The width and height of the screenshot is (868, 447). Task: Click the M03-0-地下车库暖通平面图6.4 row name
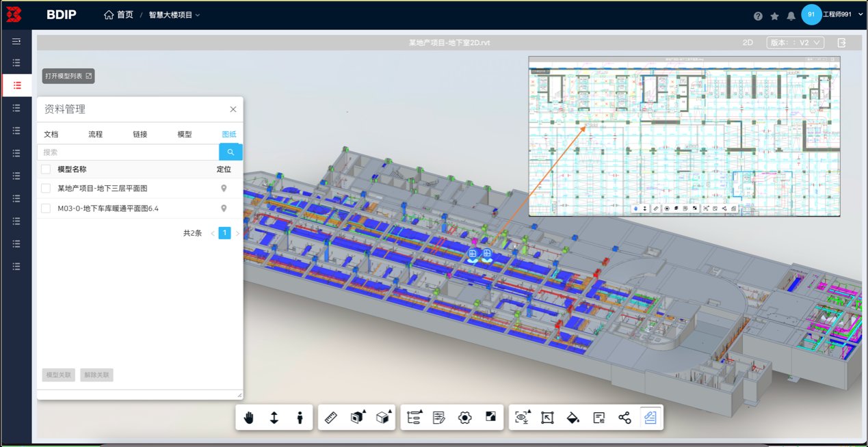(x=108, y=208)
